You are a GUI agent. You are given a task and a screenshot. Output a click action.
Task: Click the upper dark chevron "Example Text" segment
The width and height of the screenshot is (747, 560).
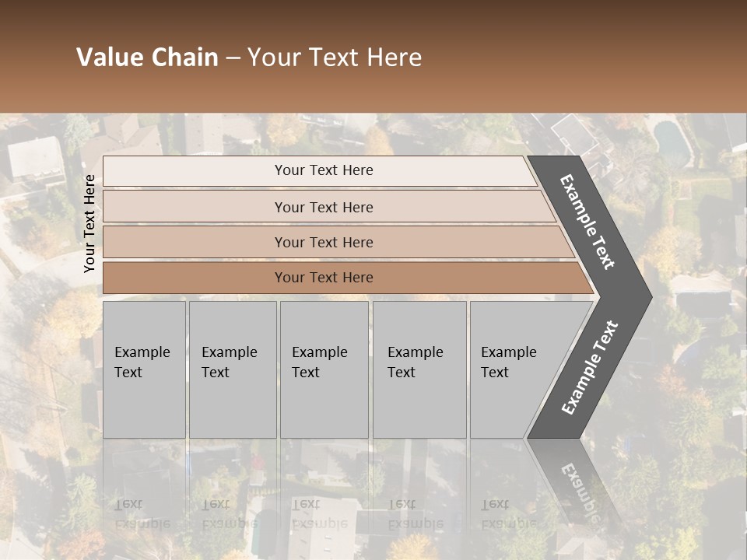[588, 222]
